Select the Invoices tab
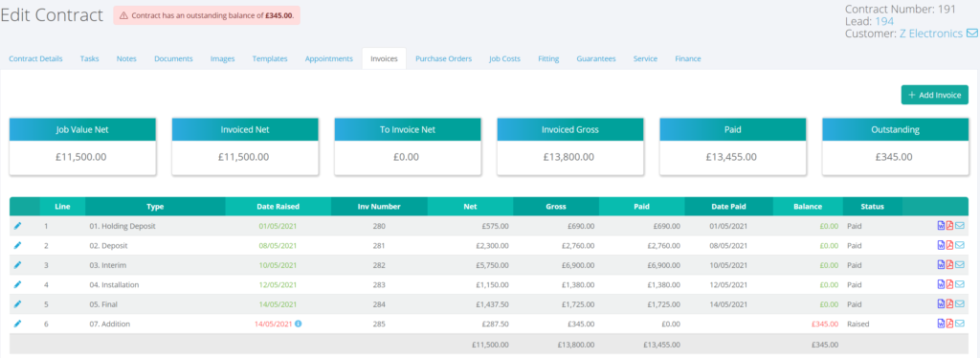This screenshot has width=980, height=358. [x=384, y=58]
